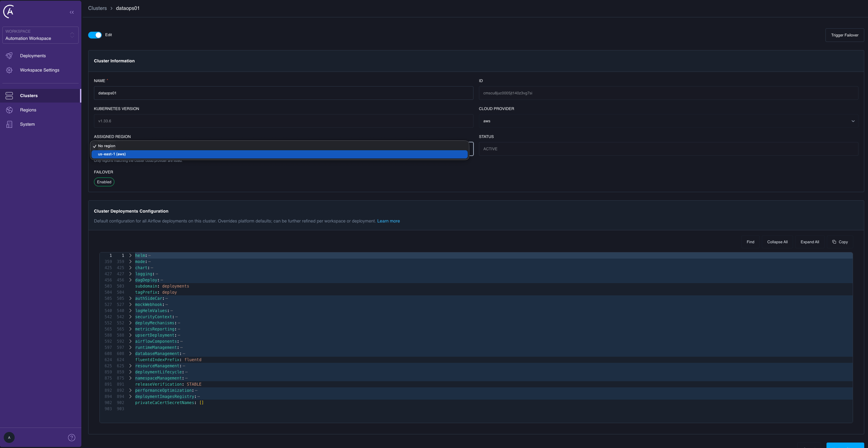Click the Collapse All button

(777, 242)
